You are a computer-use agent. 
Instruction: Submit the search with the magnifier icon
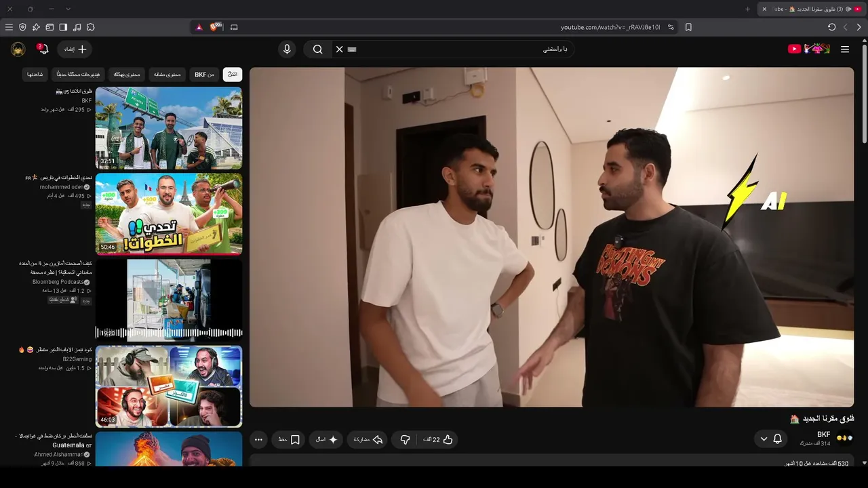point(317,49)
